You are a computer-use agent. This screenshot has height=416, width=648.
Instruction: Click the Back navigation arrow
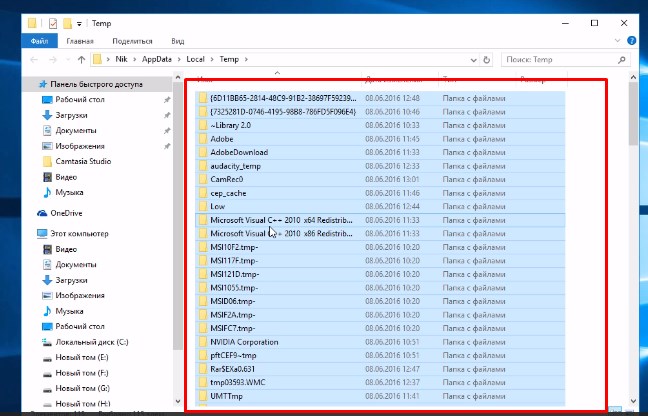pyautogui.click(x=34, y=60)
